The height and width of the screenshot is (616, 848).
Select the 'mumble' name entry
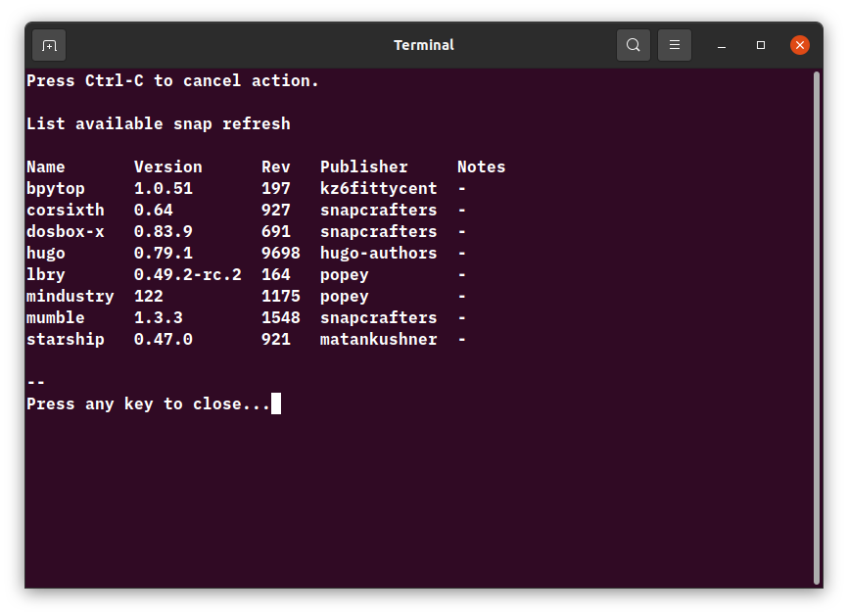click(x=56, y=317)
